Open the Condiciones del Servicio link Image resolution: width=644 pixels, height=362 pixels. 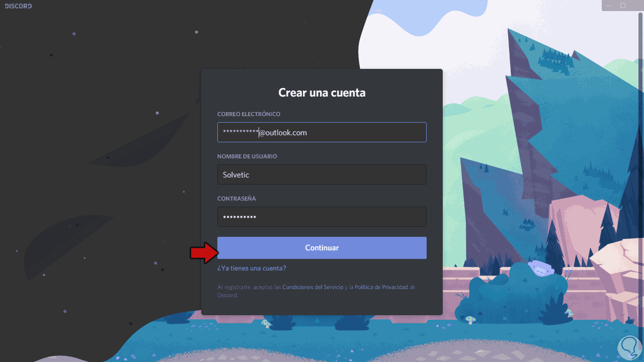[x=313, y=287]
